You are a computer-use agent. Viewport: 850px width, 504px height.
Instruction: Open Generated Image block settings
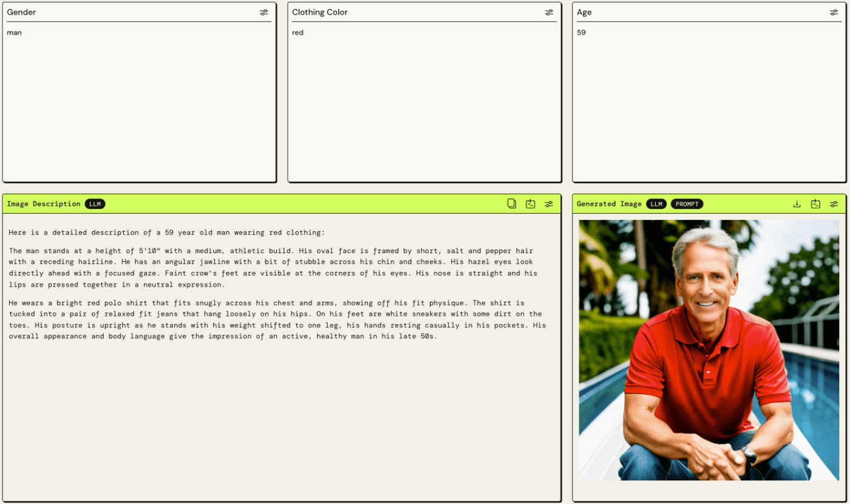tap(834, 204)
